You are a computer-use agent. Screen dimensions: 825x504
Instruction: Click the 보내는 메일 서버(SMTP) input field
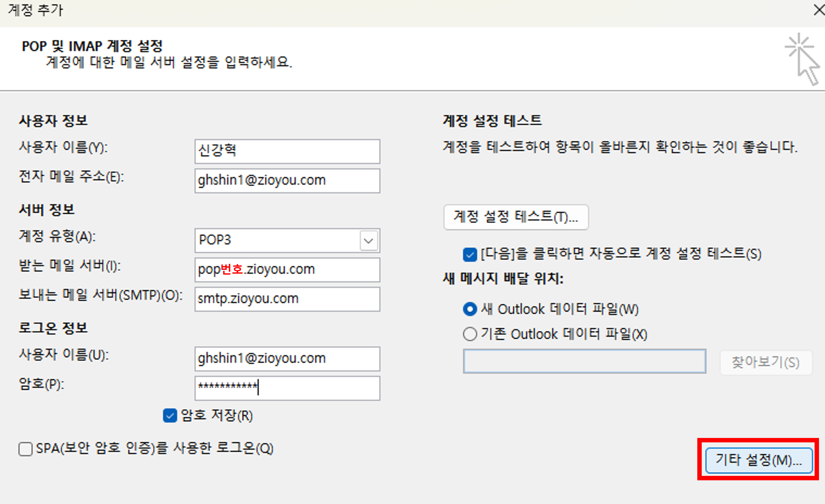point(287,299)
